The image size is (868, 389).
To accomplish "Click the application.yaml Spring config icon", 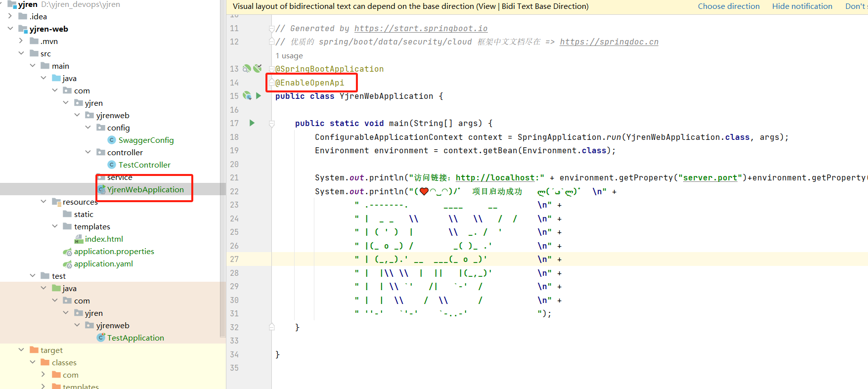I will click(68, 264).
